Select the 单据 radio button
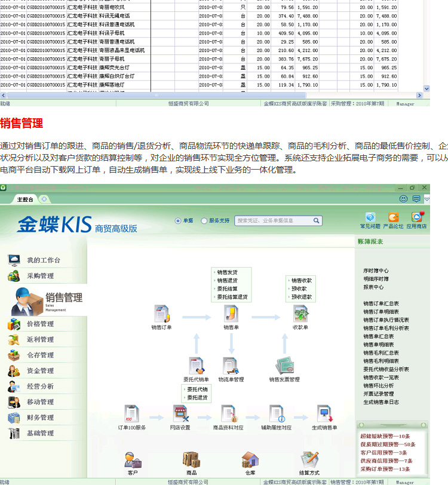The image size is (448, 485). [178, 221]
